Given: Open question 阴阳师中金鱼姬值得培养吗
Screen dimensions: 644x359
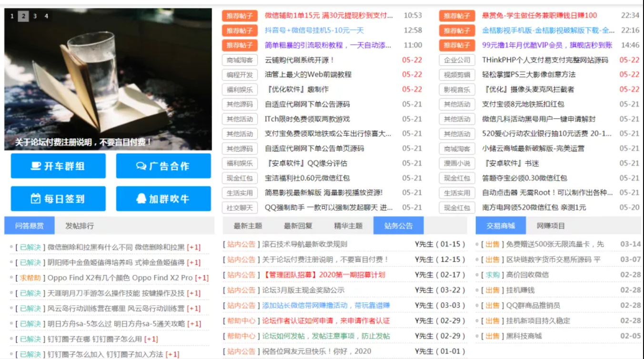Looking at the screenshot, I should coord(116,262).
